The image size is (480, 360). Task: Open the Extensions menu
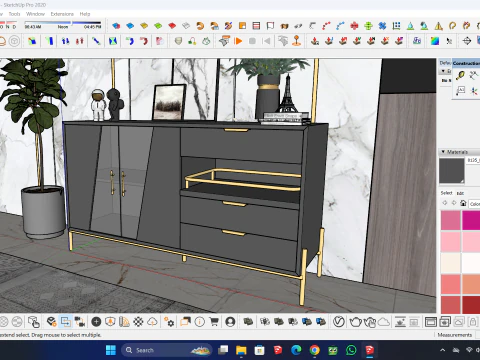62,14
